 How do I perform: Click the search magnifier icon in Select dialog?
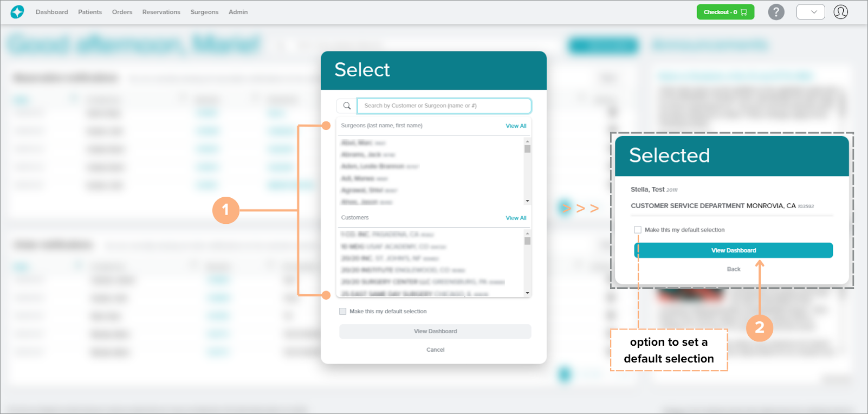tap(347, 106)
